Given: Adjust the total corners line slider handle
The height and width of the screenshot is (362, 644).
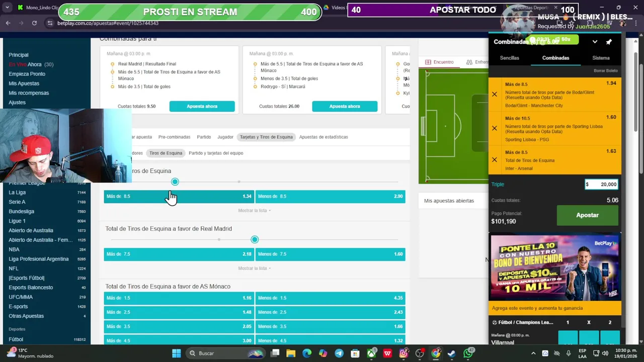Looking at the screenshot, I should 175,182.
